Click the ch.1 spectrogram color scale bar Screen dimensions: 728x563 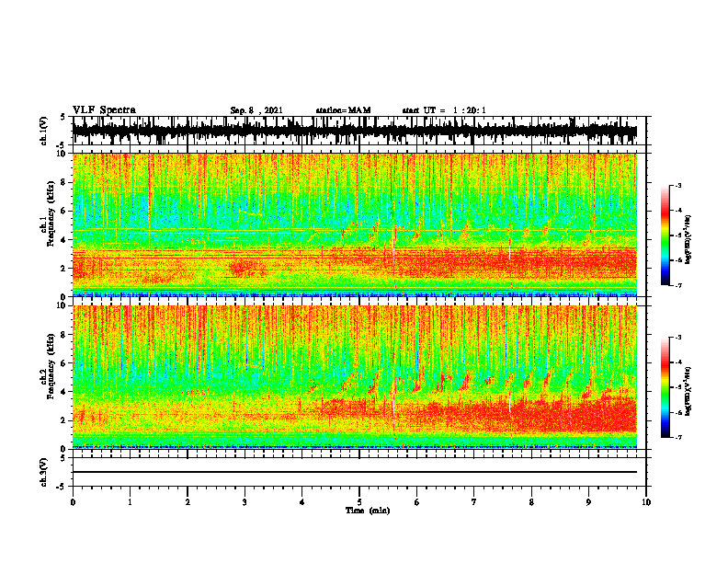tap(665, 236)
